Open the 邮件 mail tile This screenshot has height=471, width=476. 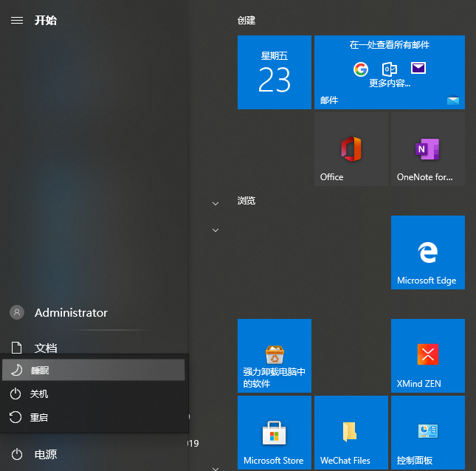(x=389, y=72)
